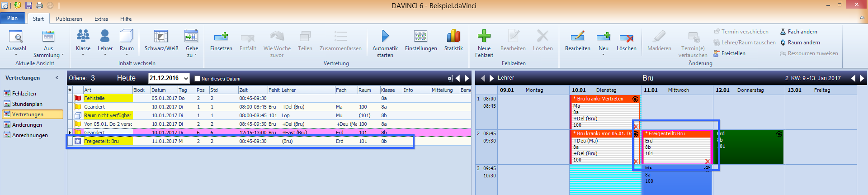Open the Publizieren ribbon tab

pyautogui.click(x=69, y=19)
